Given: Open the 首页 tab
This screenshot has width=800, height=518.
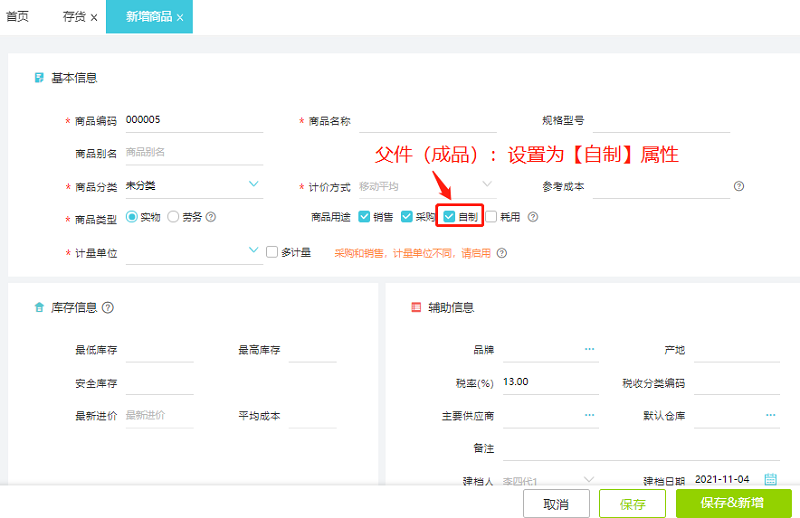Looking at the screenshot, I should (17, 17).
